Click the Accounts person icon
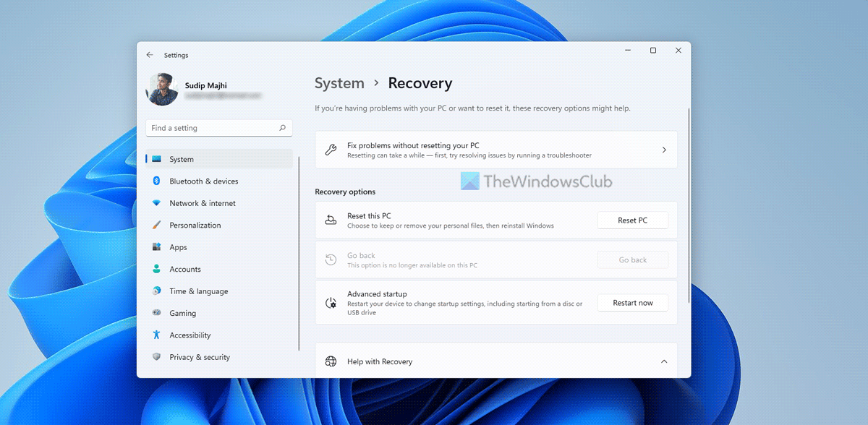Image resolution: width=868 pixels, height=425 pixels. point(156,269)
